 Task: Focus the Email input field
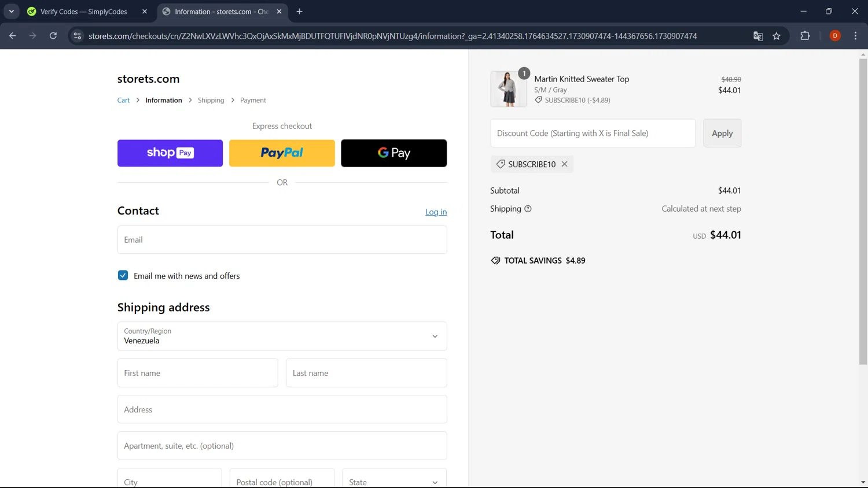point(282,239)
